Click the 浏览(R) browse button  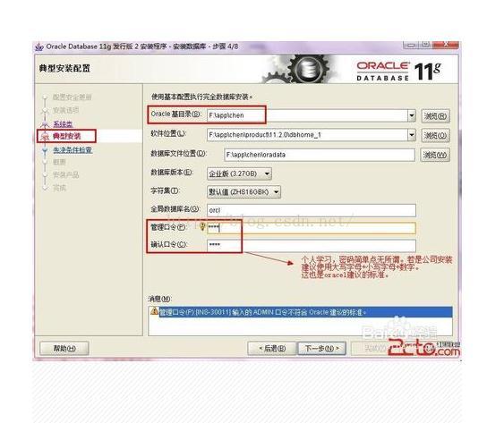[x=435, y=116]
